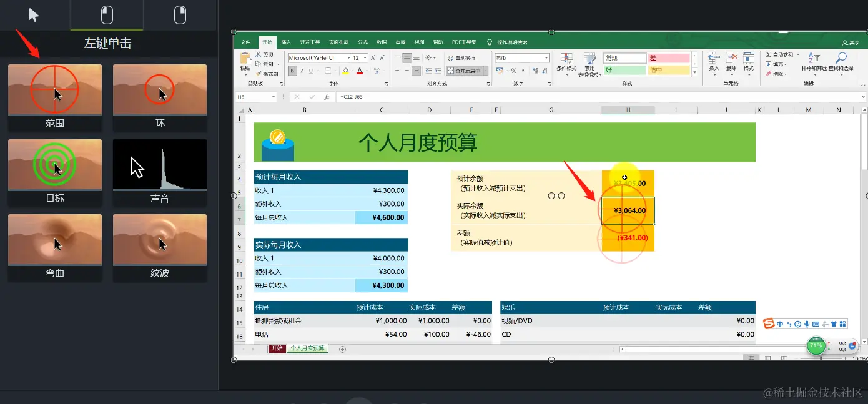
Task: Click the increase indent icon
Action: [438, 71]
